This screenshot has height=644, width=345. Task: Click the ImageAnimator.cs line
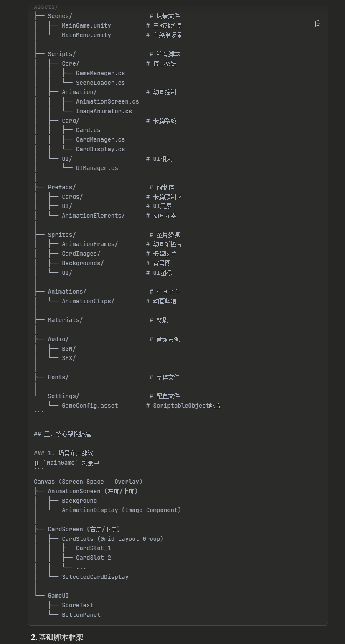tap(104, 111)
